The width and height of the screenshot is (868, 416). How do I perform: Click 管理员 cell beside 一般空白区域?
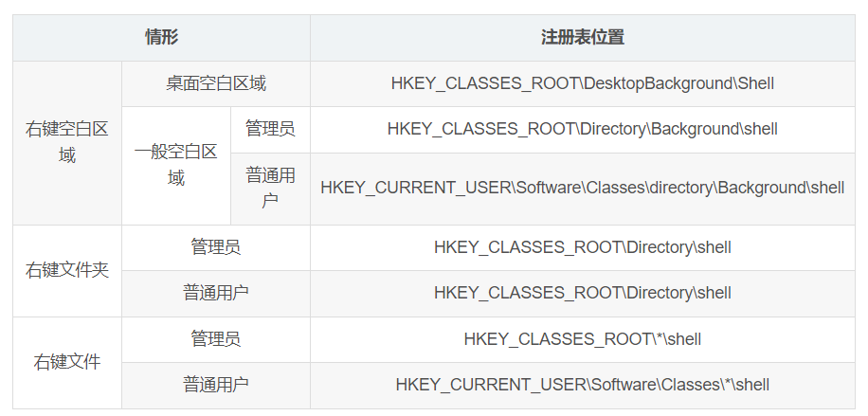270,129
